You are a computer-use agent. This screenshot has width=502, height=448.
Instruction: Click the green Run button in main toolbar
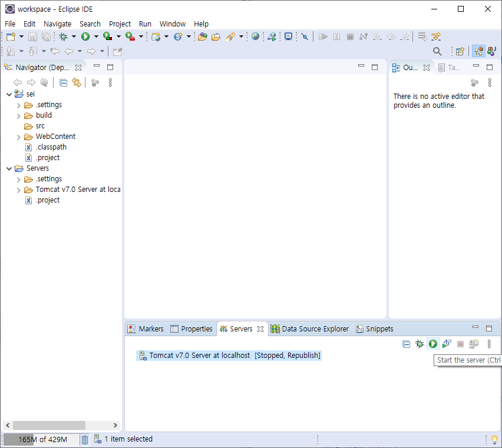pyautogui.click(x=85, y=36)
